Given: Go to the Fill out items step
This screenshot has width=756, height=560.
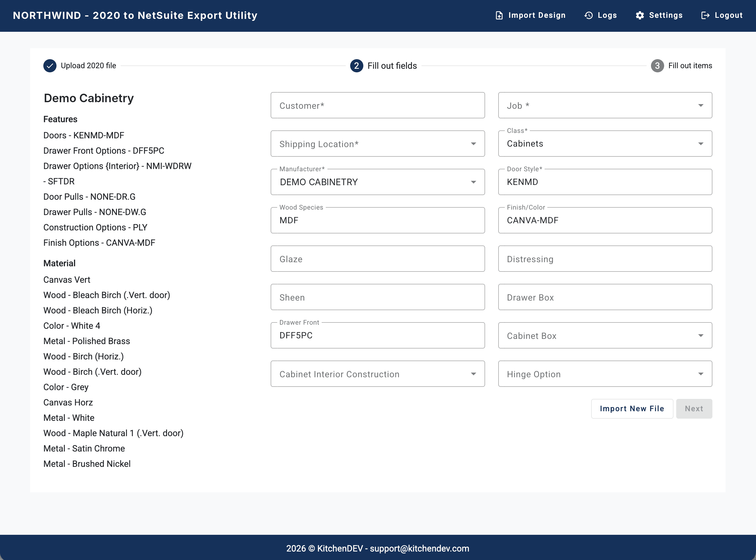Looking at the screenshot, I should click(x=681, y=66).
